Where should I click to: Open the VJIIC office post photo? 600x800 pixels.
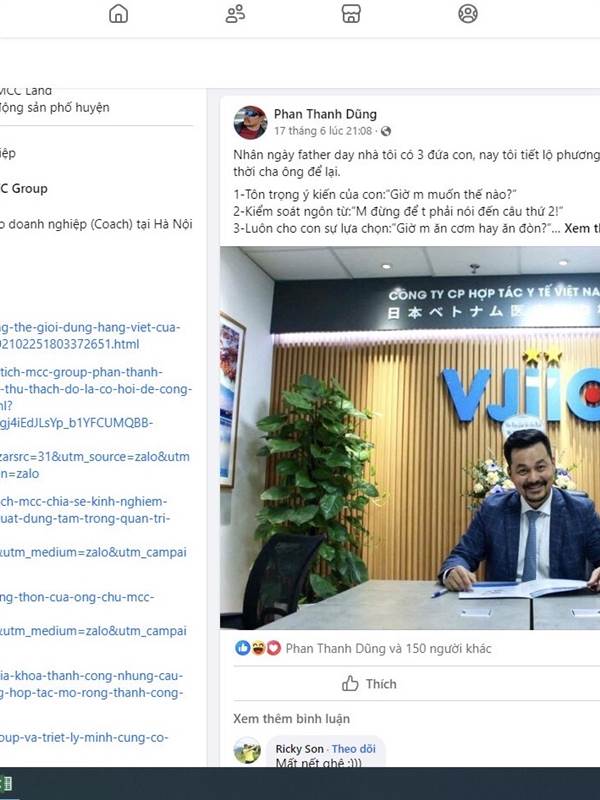(x=410, y=438)
